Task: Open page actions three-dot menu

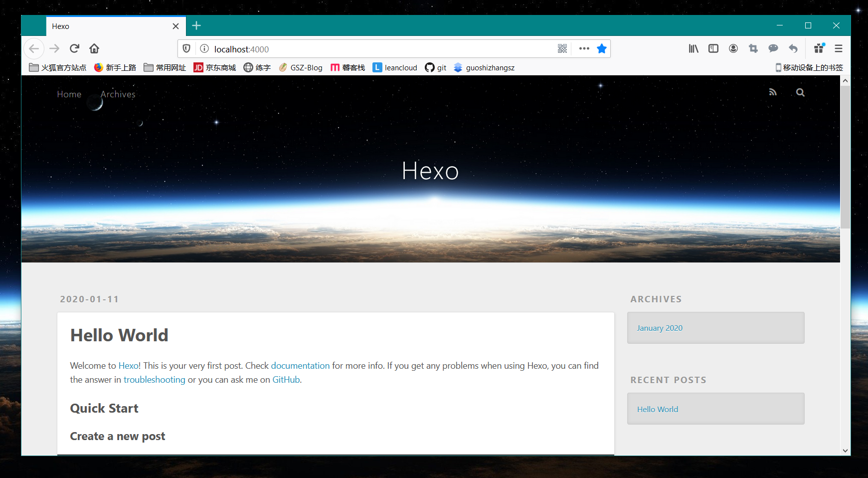Action: click(584, 48)
